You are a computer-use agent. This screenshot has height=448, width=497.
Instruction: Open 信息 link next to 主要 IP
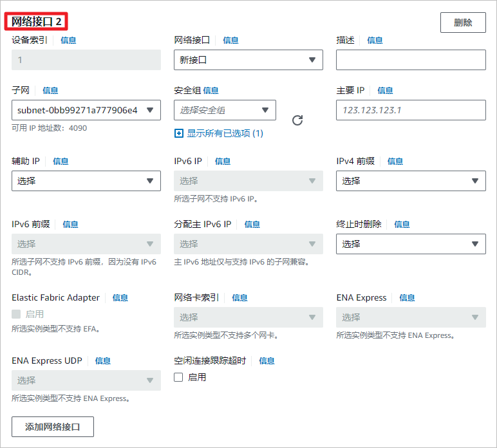(x=385, y=91)
